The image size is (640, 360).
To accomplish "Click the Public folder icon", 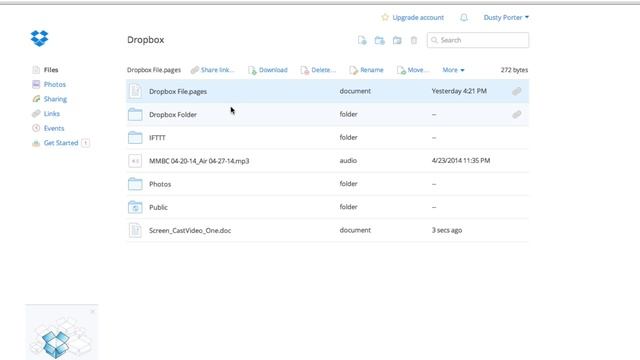I will click(x=135, y=207).
